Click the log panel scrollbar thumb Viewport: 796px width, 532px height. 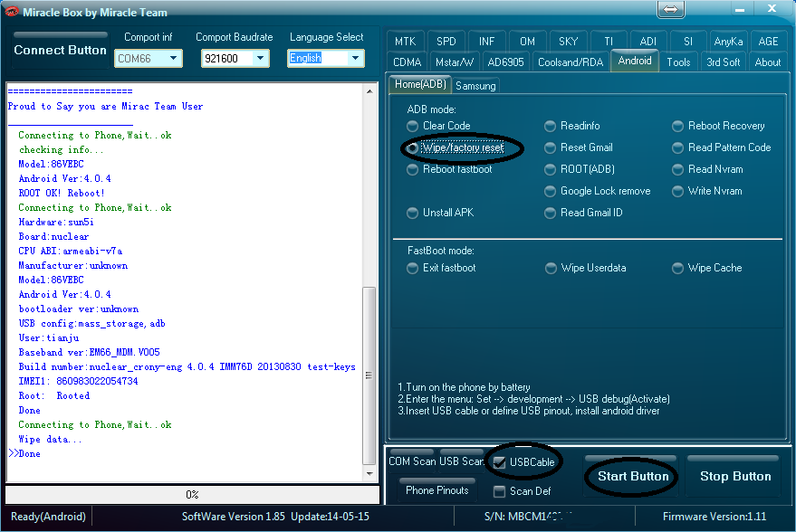pyautogui.click(x=369, y=375)
